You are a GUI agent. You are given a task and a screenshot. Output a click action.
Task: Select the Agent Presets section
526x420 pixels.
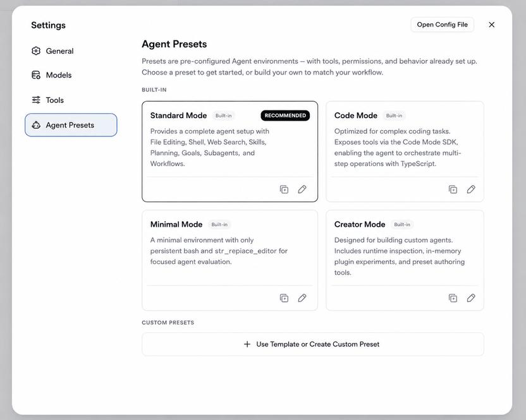click(71, 125)
